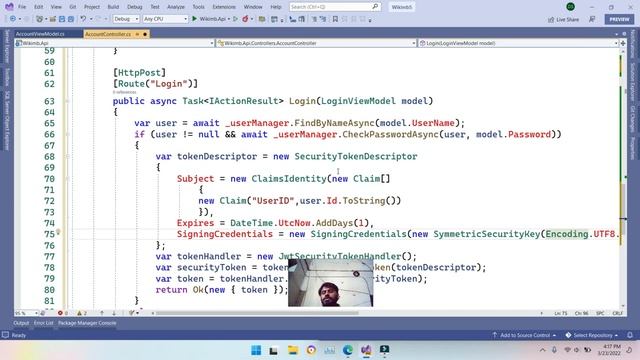Click the Bookmark toolbar icon
Screen dimensions: 640x360
tap(335, 19)
